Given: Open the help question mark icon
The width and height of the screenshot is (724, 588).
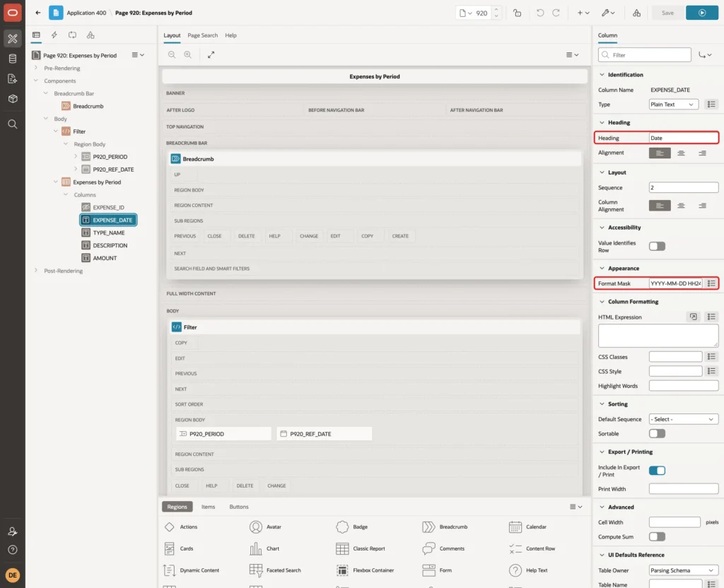Looking at the screenshot, I should pyautogui.click(x=13, y=550).
